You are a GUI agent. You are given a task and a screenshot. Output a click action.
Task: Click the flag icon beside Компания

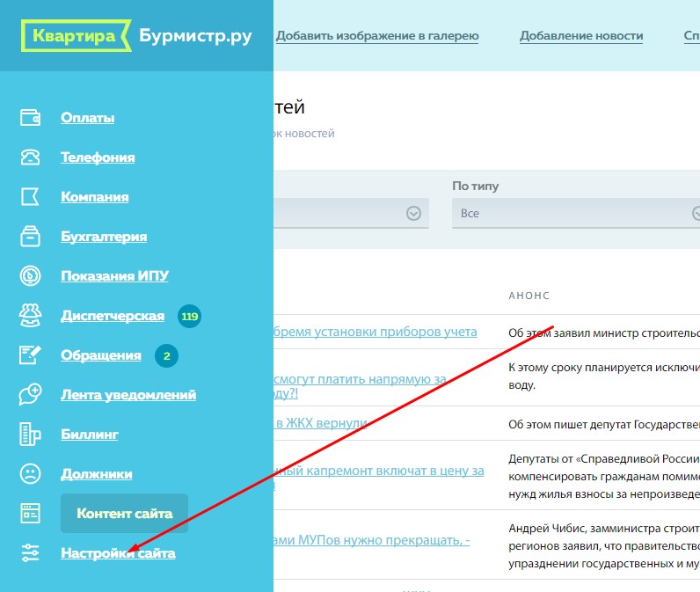point(30,196)
